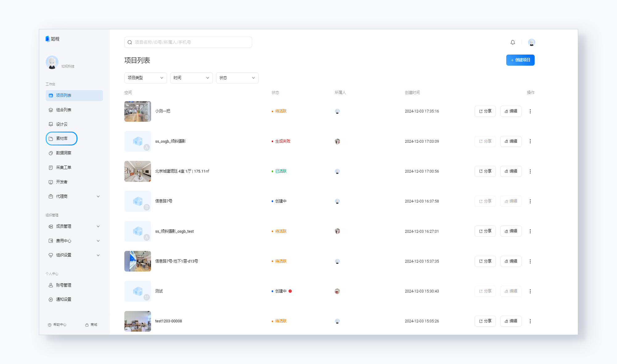Open 数据洞察 in sidebar

(74, 153)
